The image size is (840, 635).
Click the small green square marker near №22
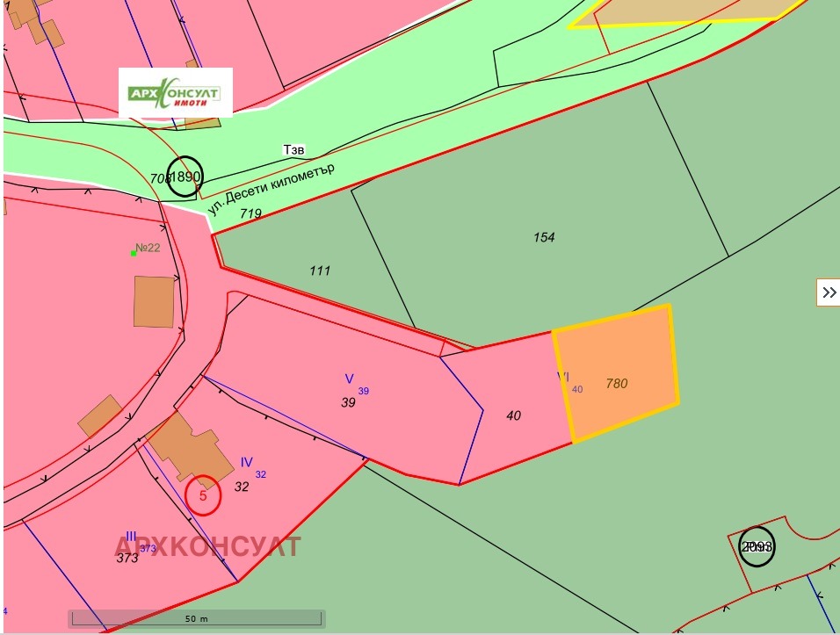click(x=134, y=253)
